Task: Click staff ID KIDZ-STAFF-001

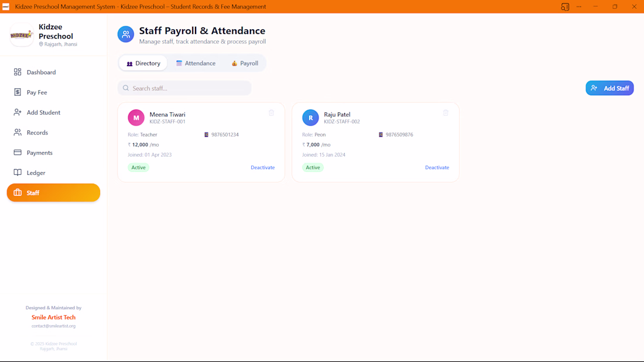Action: click(167, 122)
